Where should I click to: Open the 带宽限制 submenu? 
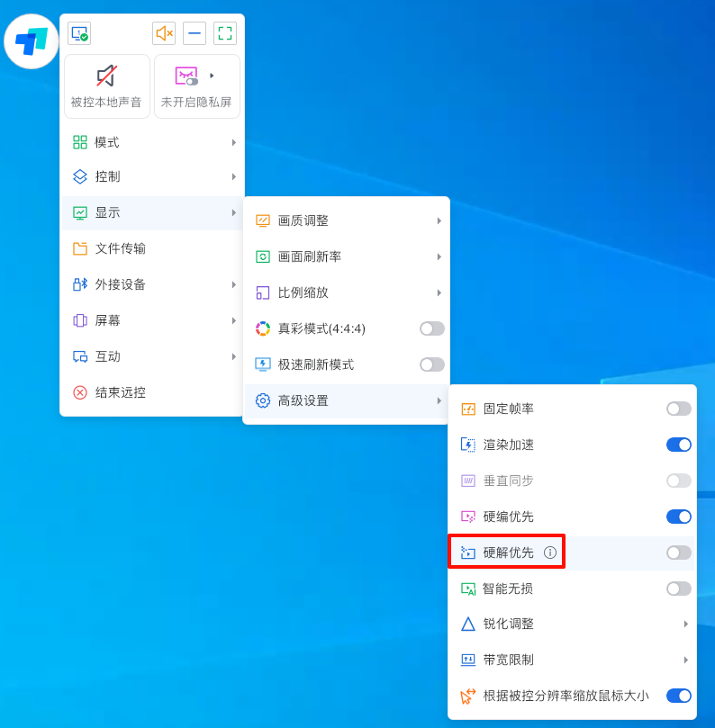572,660
